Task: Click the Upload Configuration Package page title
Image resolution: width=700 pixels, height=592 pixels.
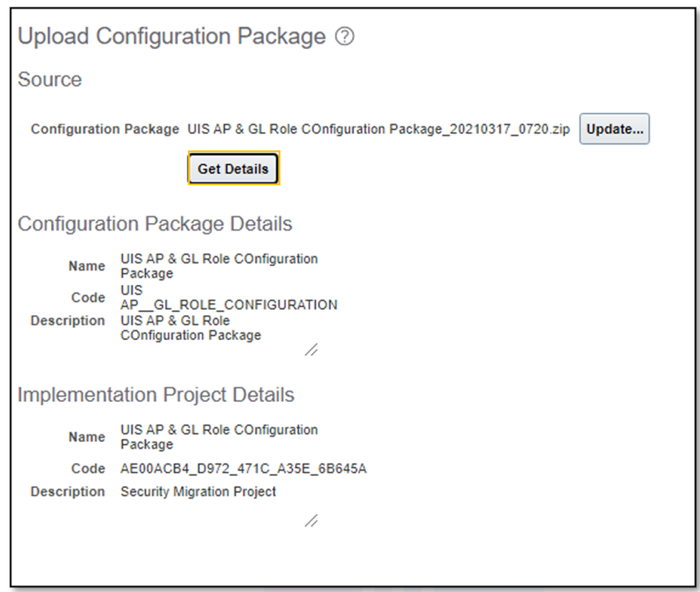Action: [x=172, y=36]
